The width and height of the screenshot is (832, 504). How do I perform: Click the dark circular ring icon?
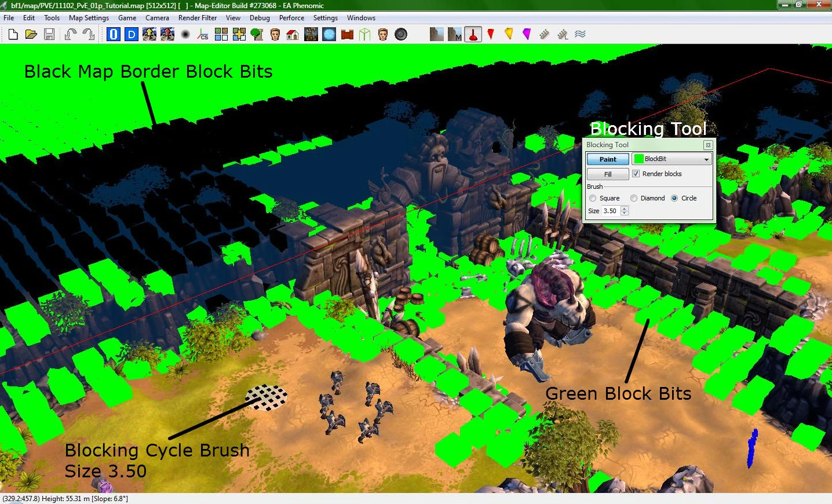tap(401, 35)
